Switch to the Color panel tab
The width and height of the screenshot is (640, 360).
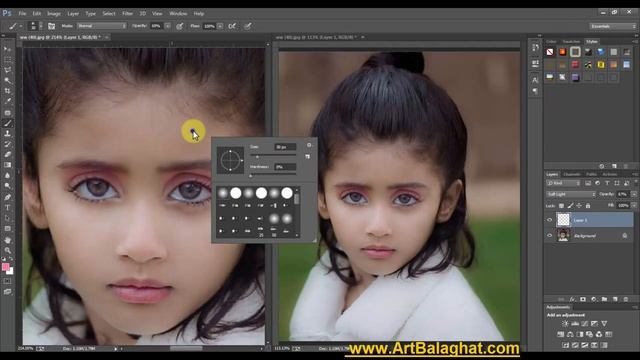point(551,42)
